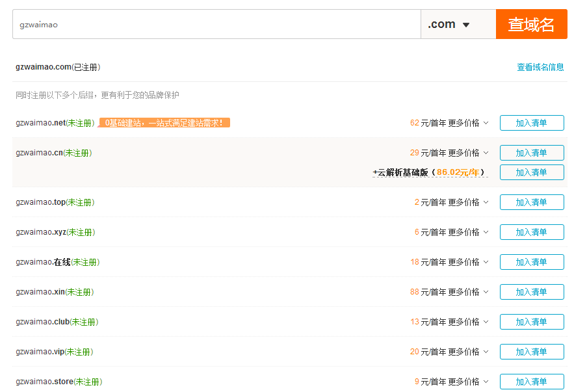Add gzwaimao.在线 to the list via 加入清单
This screenshot has height=392, width=574.
click(531, 262)
